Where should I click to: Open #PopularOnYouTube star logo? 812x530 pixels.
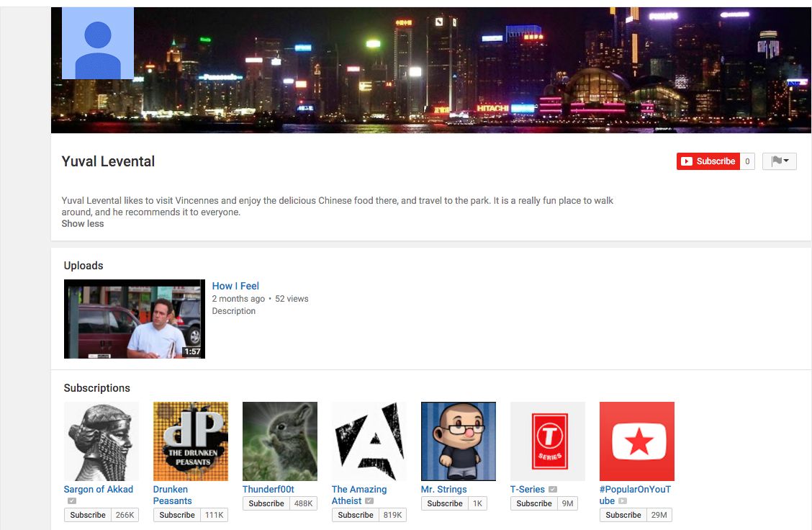coord(637,441)
